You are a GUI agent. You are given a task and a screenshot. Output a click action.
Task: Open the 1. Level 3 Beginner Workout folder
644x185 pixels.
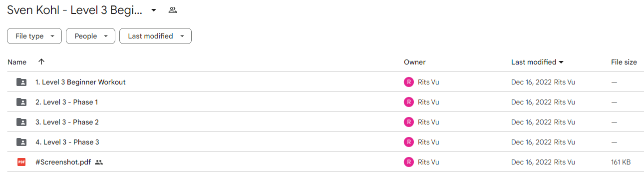click(x=80, y=82)
